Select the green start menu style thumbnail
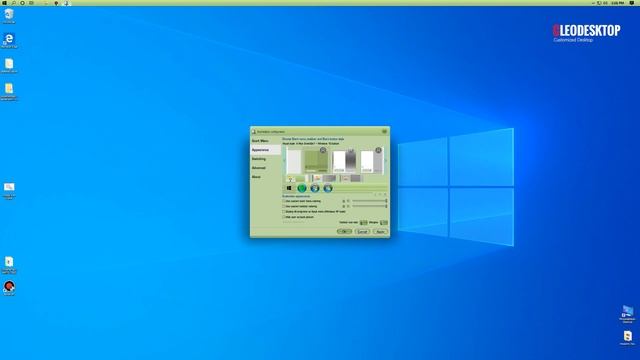The image size is (640, 360). (x=316, y=160)
